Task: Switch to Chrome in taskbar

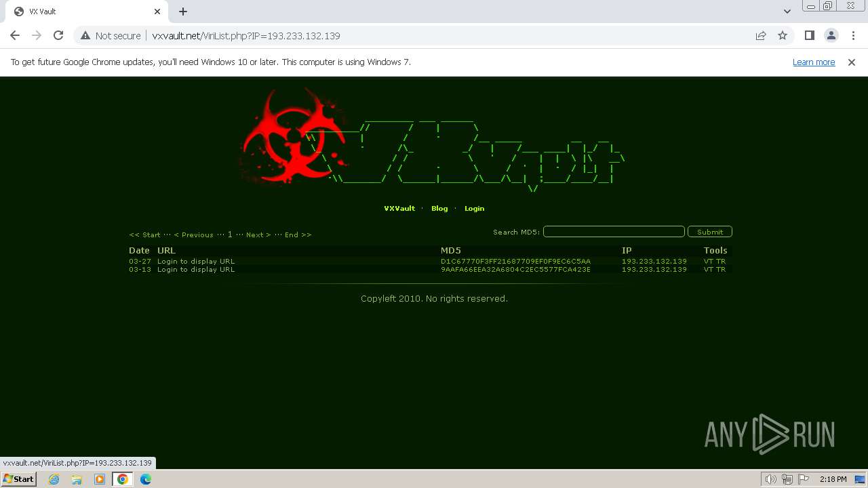Action: click(x=123, y=479)
